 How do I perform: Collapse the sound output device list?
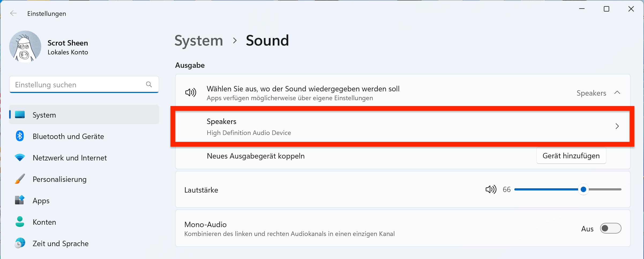[x=617, y=92]
